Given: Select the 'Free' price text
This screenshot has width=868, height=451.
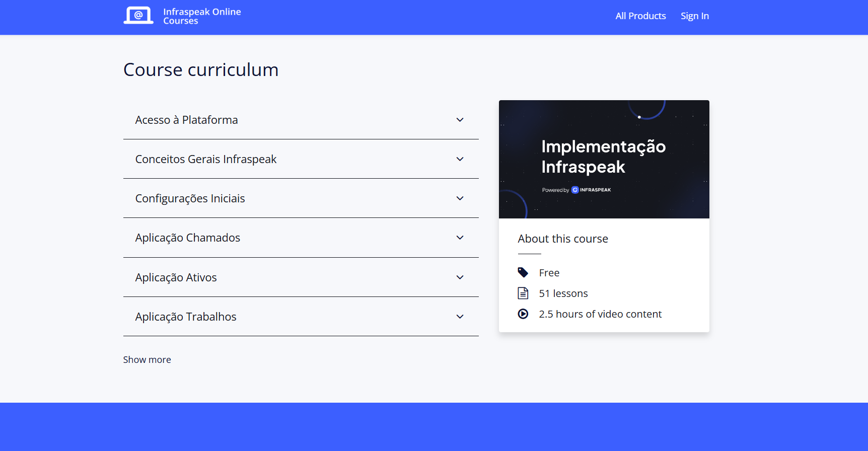Looking at the screenshot, I should pos(549,272).
